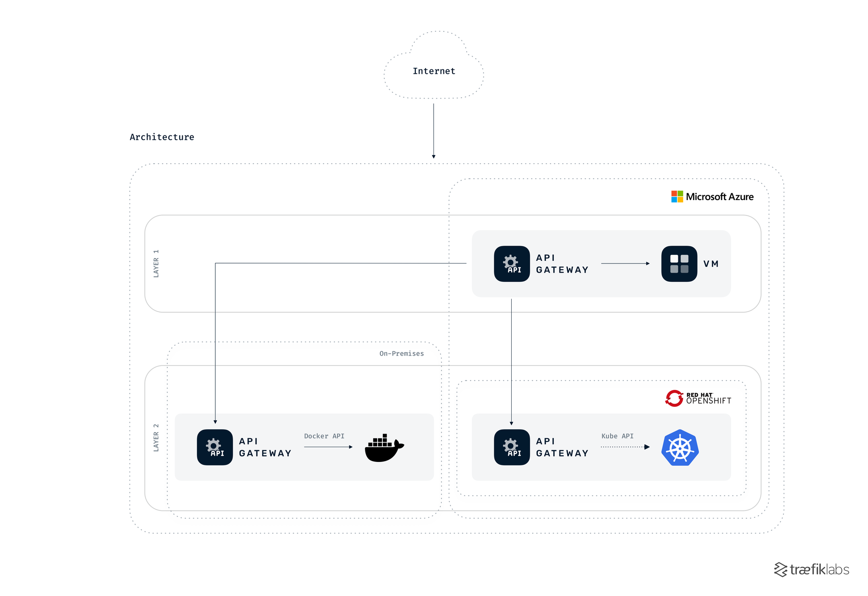Click the Red Hat OpenShift logo
Viewport: 868px width, 596px height.
coord(698,397)
